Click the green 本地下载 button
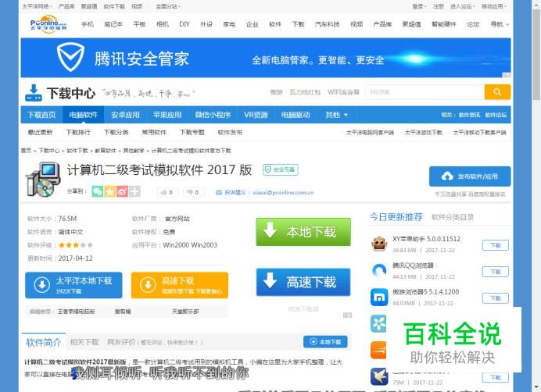Image resolution: width=541 pixels, height=392 pixels. tap(303, 232)
